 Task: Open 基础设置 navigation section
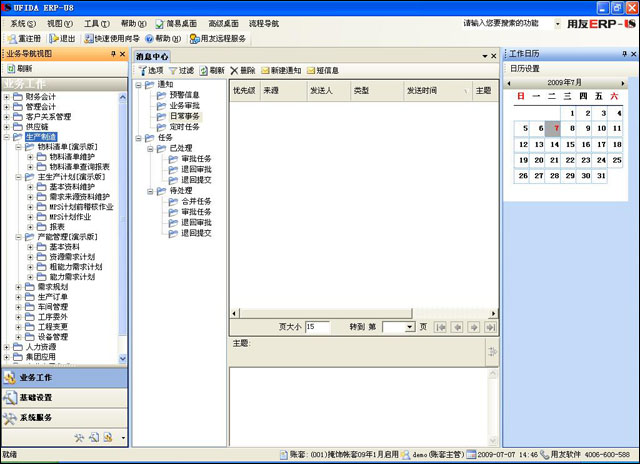click(x=65, y=397)
